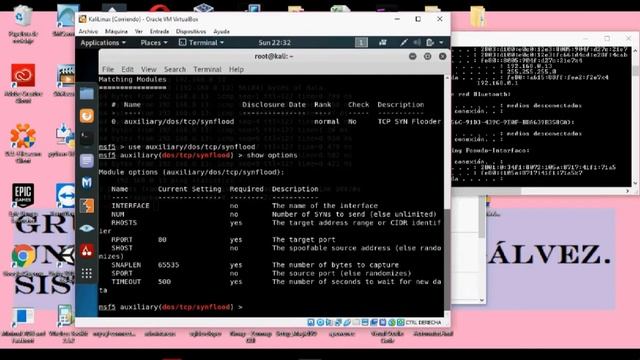640x360 pixels.
Task: Open the Epic Games Launcher desktop icon
Action: 23,202
